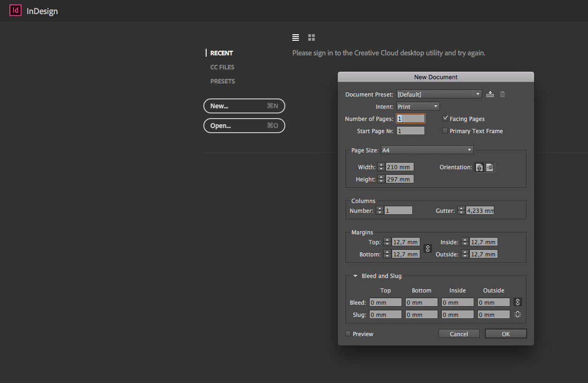Viewport: 588px width, 383px height.
Task: Collapse the Bleed and Slug section
Action: click(x=356, y=276)
